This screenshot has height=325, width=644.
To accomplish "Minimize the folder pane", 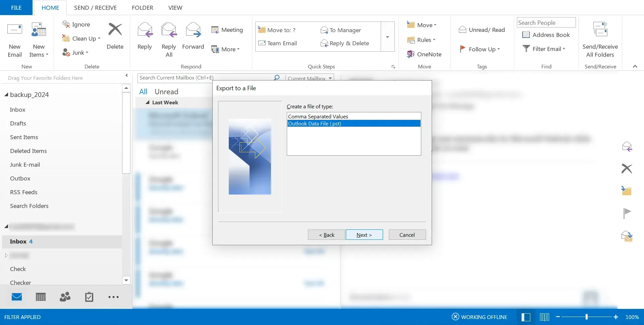I will pos(126,75).
